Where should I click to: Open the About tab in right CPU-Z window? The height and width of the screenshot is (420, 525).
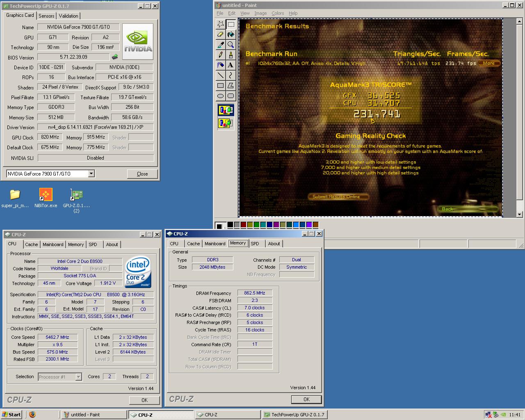(x=274, y=244)
